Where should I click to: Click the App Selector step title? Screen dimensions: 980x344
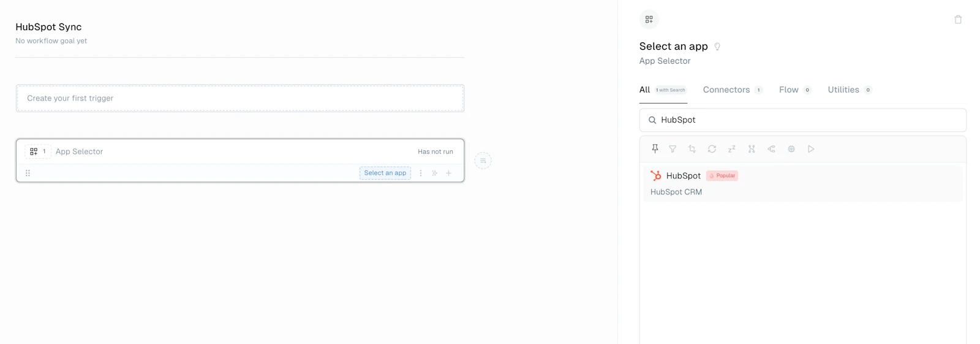[x=79, y=151]
